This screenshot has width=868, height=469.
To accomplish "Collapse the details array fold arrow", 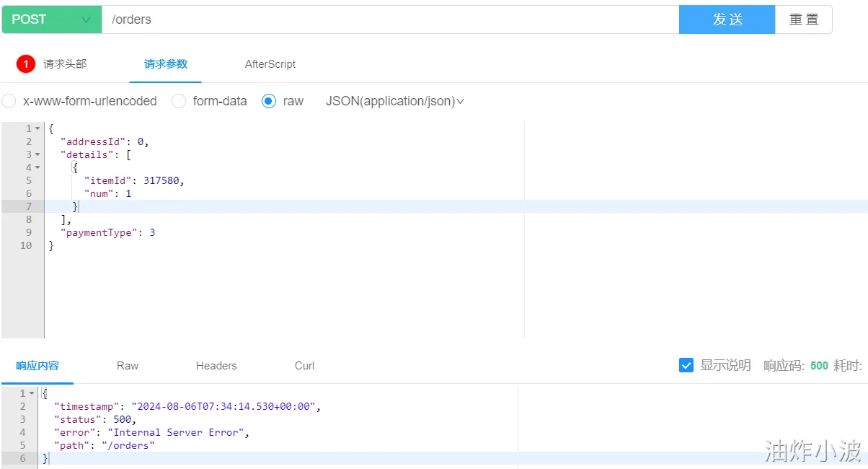I will point(37,154).
